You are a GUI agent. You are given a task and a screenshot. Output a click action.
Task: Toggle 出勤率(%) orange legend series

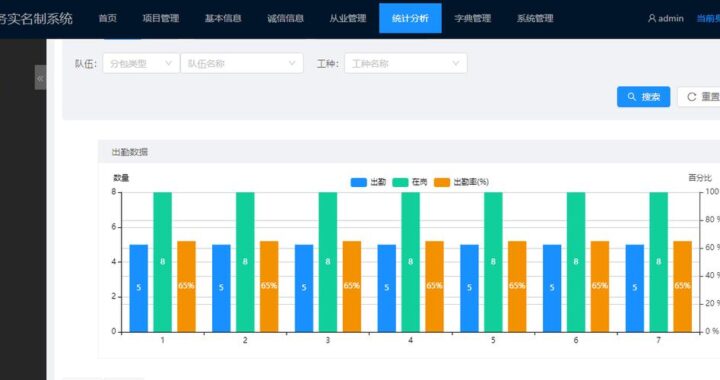[461, 182]
